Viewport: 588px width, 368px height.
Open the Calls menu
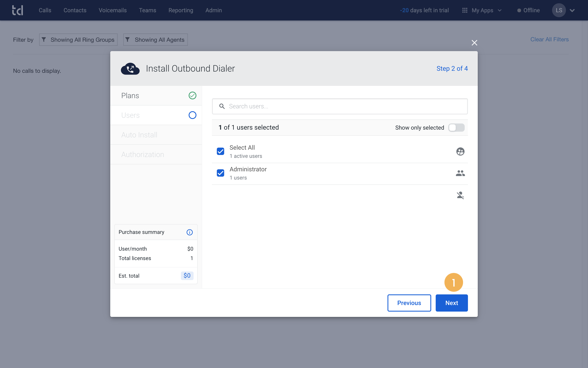[x=45, y=10]
